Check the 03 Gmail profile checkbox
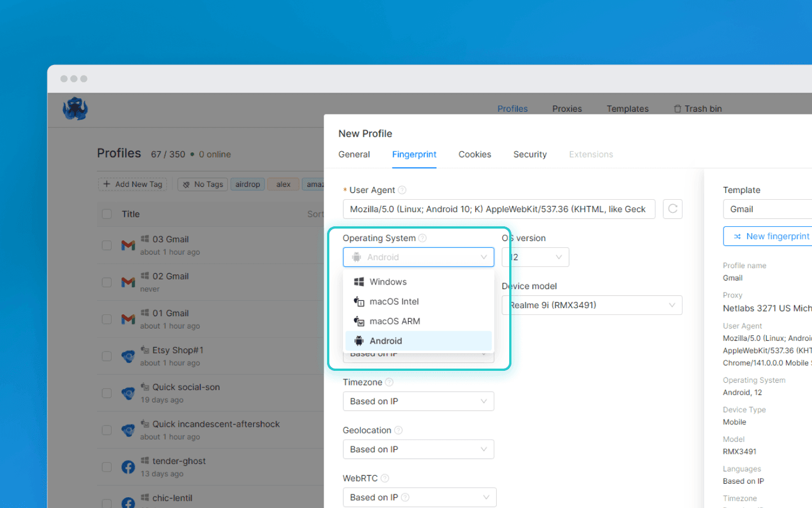This screenshot has height=508, width=812. click(x=107, y=245)
